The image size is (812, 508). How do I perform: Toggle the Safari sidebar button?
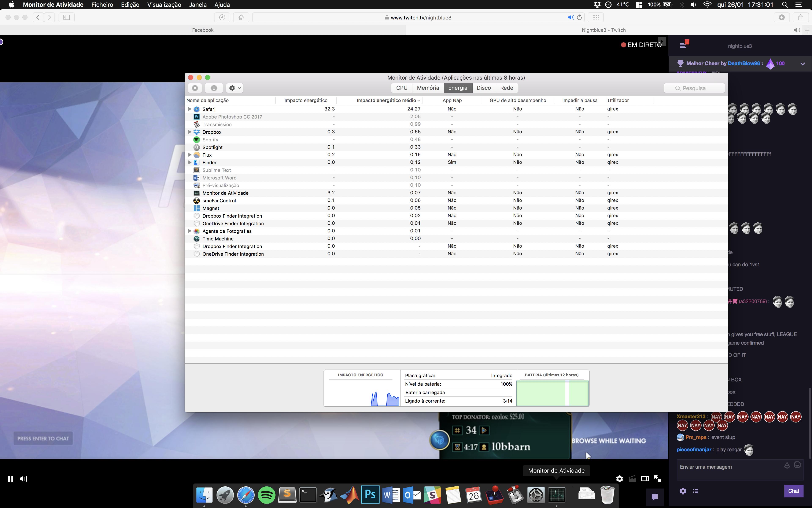pos(66,18)
